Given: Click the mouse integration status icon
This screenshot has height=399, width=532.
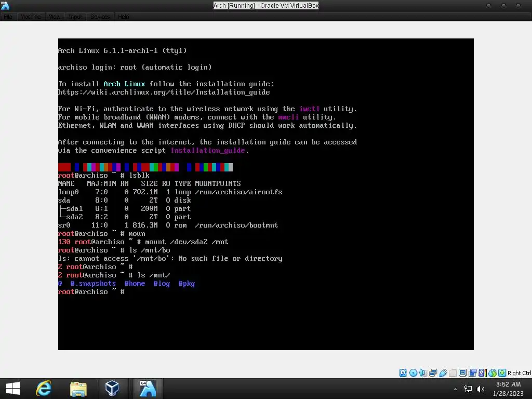Looking at the screenshot, I should (x=493, y=373).
